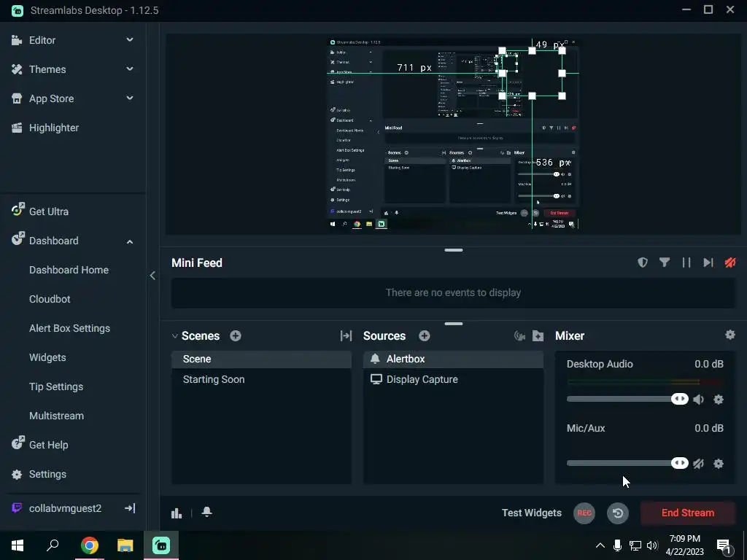Open Cloudbot page
Viewport: 747px width, 560px height.
click(x=50, y=299)
